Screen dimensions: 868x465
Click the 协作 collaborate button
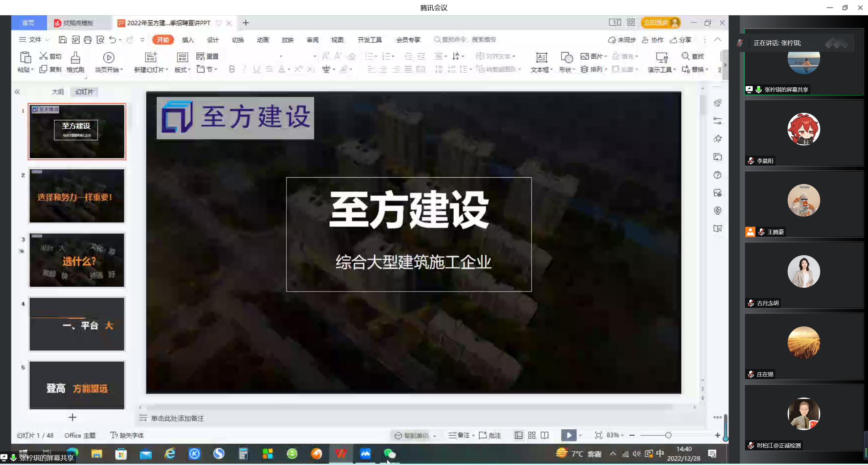(652, 40)
